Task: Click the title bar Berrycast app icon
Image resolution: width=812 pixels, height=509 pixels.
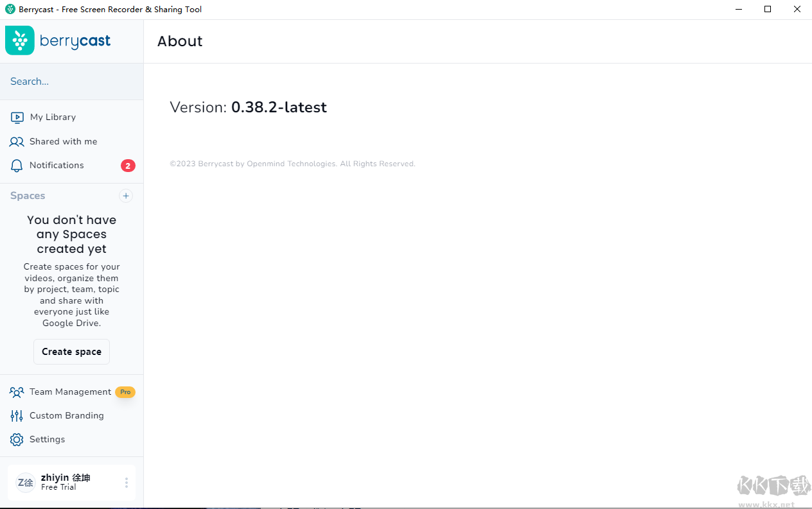Action: pos(10,9)
